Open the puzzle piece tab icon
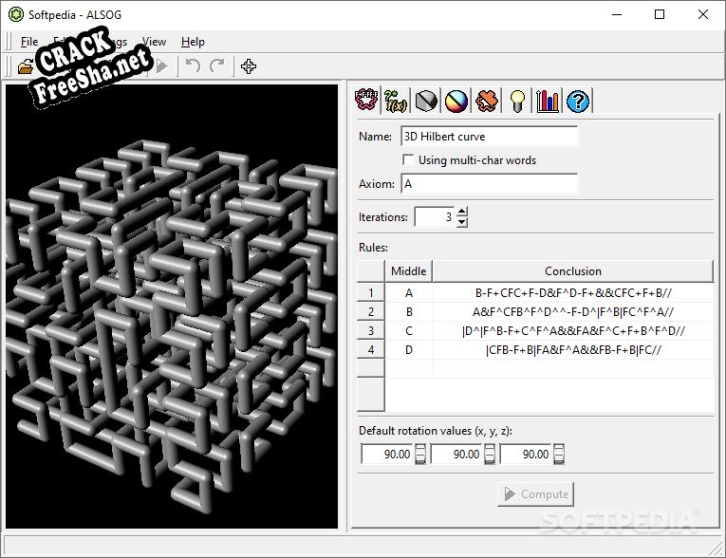 (487, 100)
